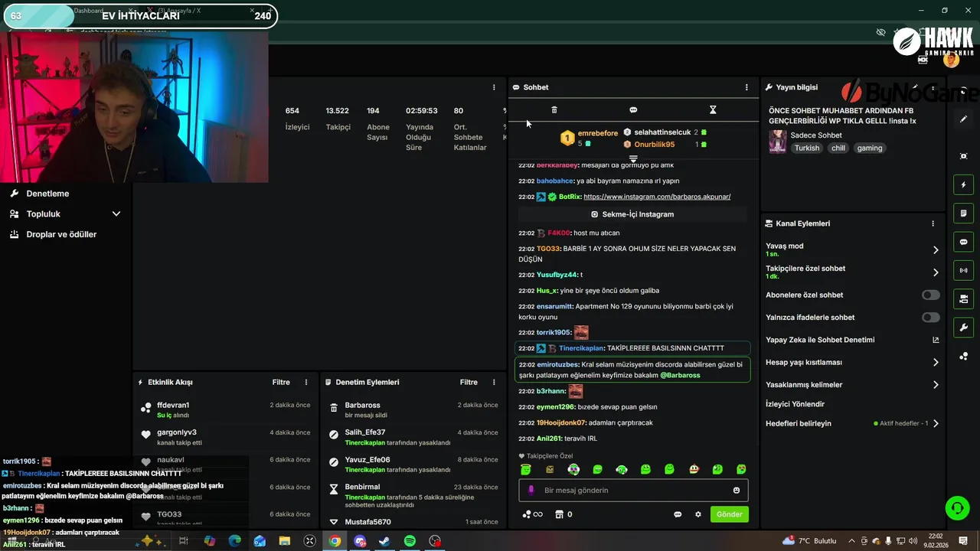Toggle the lightning activity feed sidebar button

click(963, 184)
